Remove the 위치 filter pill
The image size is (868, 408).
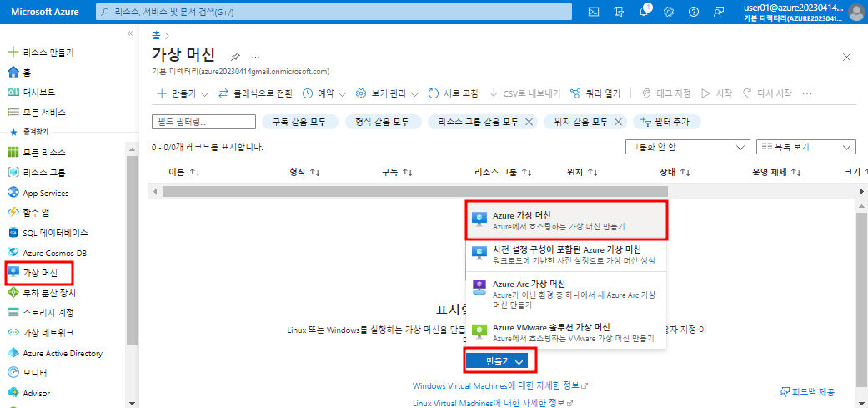tap(619, 122)
